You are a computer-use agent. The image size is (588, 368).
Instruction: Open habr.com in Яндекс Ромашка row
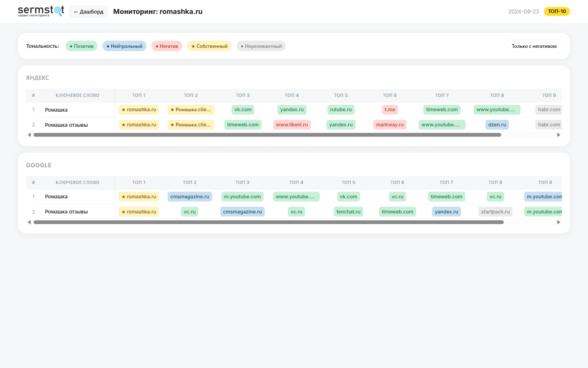pyautogui.click(x=549, y=110)
